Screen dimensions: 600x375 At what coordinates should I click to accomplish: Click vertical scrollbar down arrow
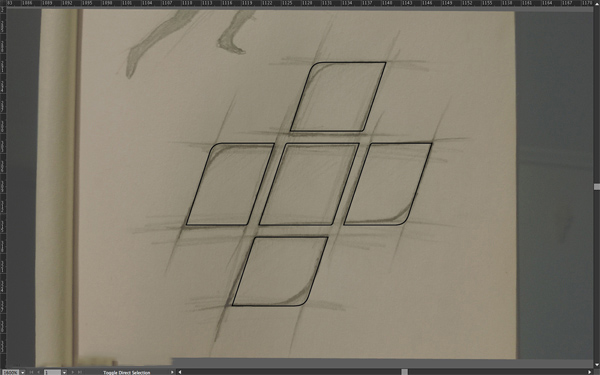[x=597, y=365]
